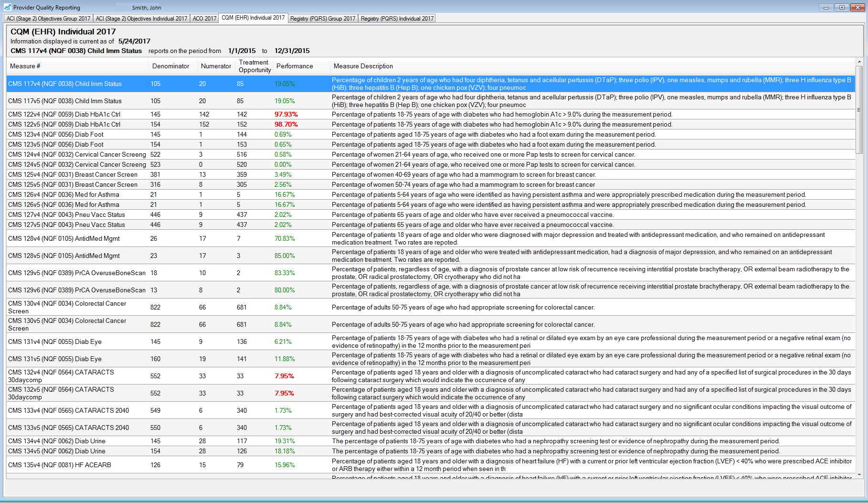The height and width of the screenshot is (503, 868).
Task: Switch to ACI (Stage 2) Objectives Individual 2017 tab
Action: click(141, 19)
